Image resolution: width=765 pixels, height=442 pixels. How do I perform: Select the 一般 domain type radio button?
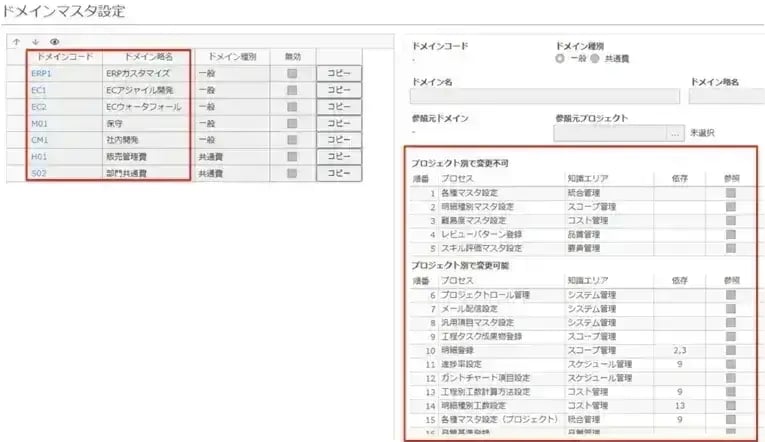[560, 59]
